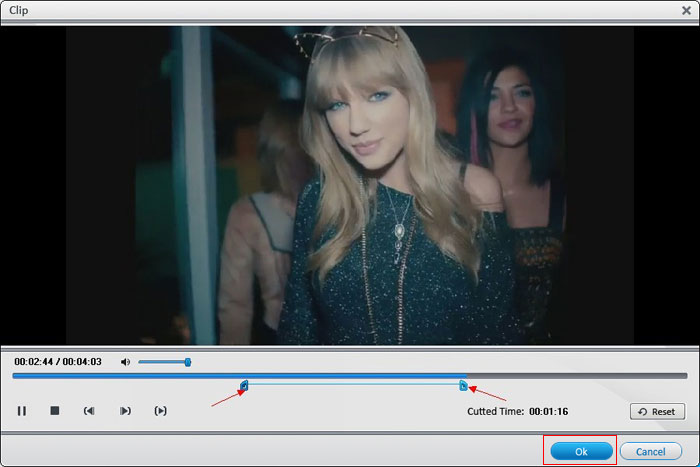700x467 pixels.
Task: Seek on the main playback progress bar
Action: [350, 376]
